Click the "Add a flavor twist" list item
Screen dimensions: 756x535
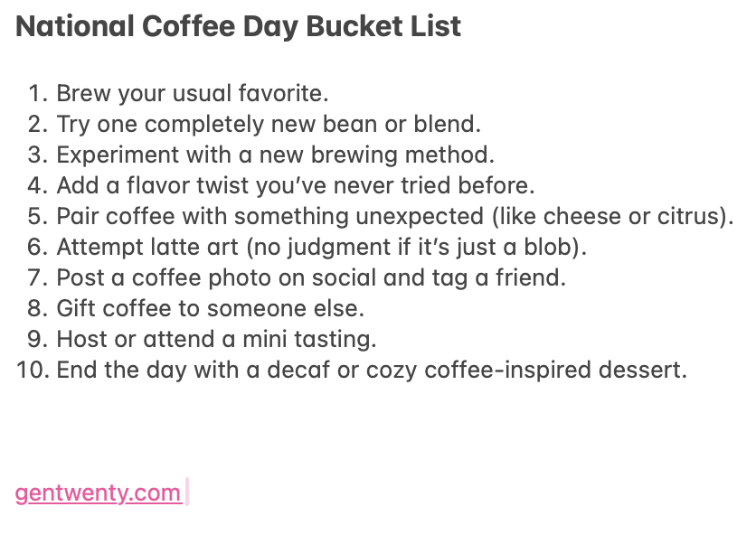click(295, 186)
